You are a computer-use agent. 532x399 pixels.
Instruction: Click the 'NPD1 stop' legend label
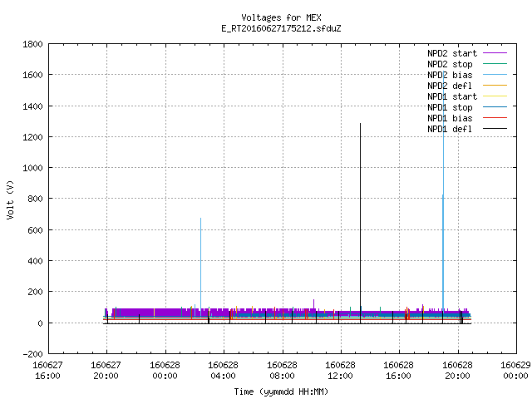(450, 107)
